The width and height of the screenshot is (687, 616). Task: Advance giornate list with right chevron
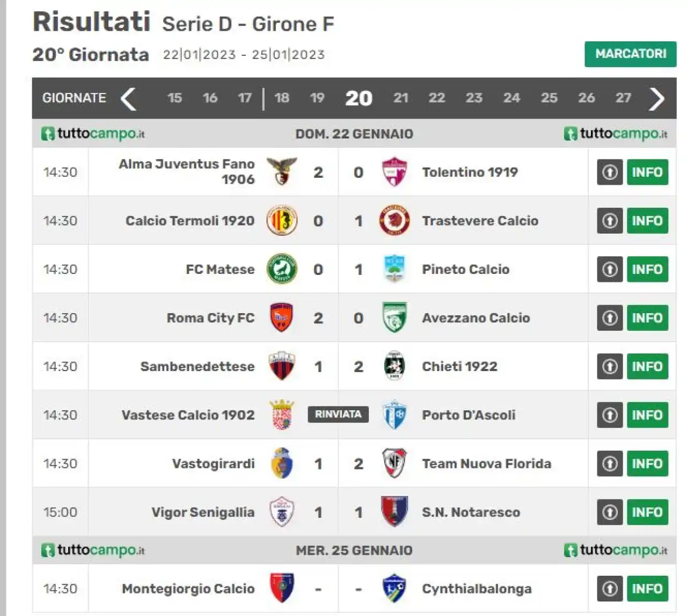[x=656, y=99]
